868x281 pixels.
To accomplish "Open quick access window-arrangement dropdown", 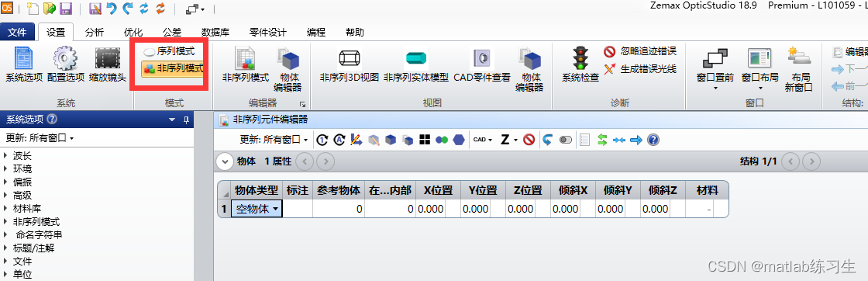I will (195, 9).
